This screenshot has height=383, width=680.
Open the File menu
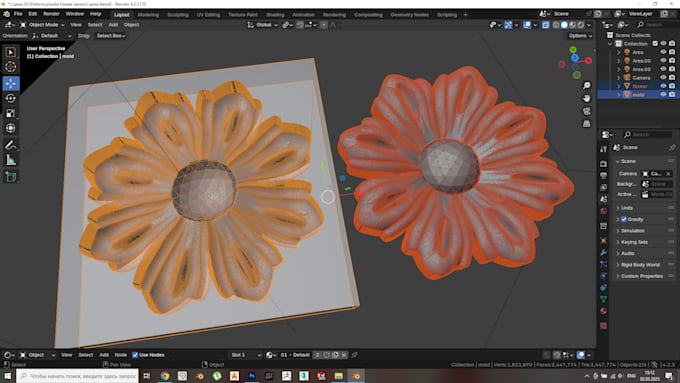pyautogui.click(x=18, y=14)
